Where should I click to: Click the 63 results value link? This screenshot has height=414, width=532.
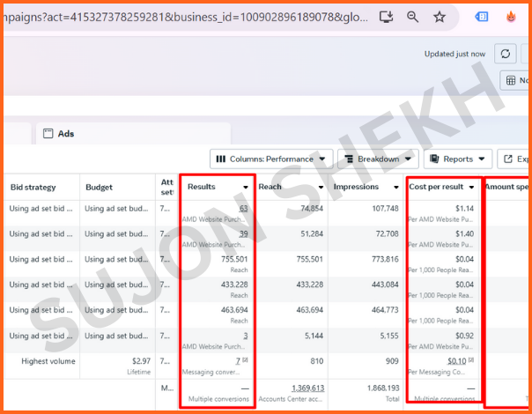click(x=243, y=209)
